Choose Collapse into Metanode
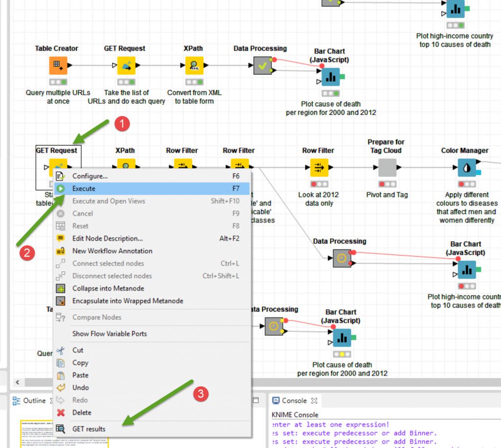 [108, 289]
